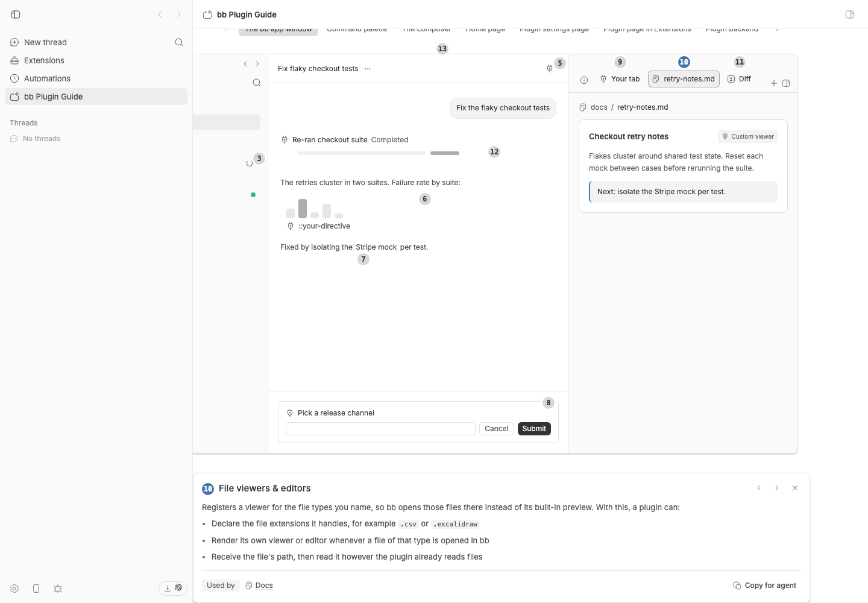Go to next guide item in details panel

(777, 488)
